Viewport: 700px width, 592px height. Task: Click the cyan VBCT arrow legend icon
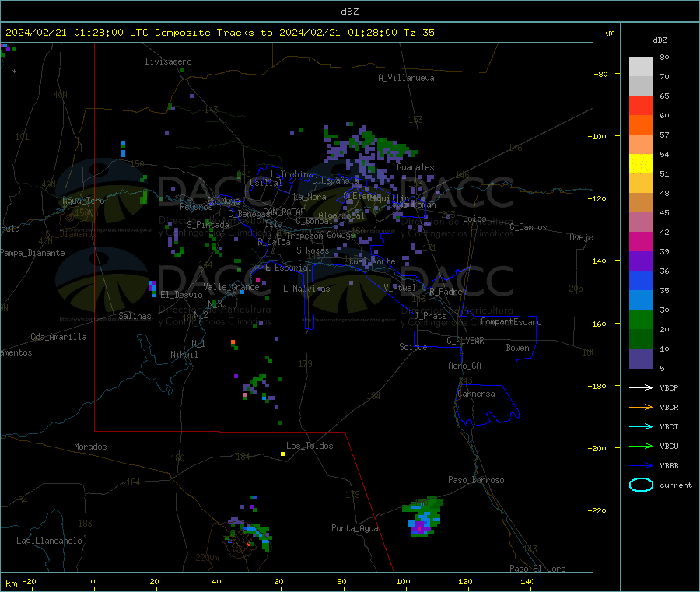pyautogui.click(x=641, y=427)
